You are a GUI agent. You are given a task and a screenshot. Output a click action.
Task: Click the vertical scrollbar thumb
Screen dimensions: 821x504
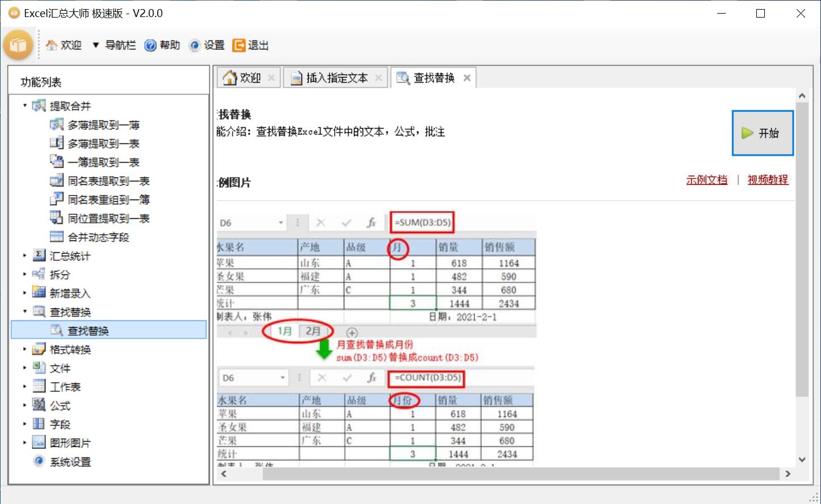click(x=802, y=249)
